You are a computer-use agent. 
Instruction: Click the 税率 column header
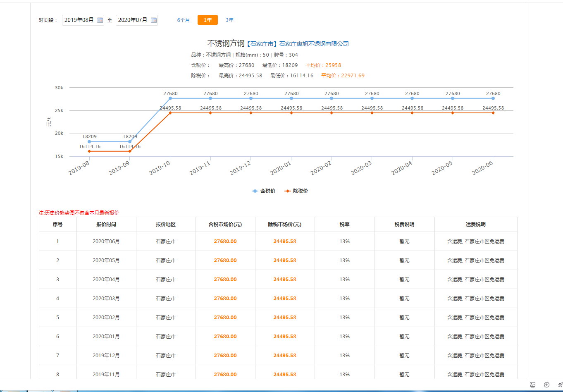tap(345, 225)
